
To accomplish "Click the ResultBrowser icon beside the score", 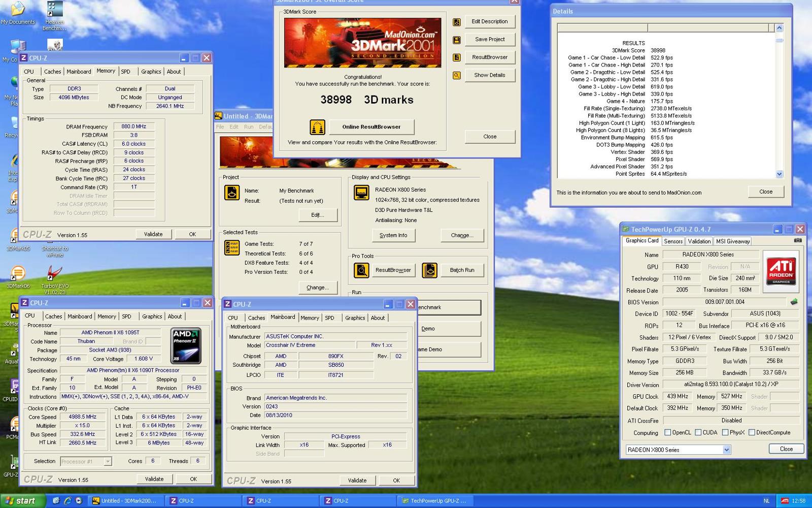I will click(x=457, y=57).
